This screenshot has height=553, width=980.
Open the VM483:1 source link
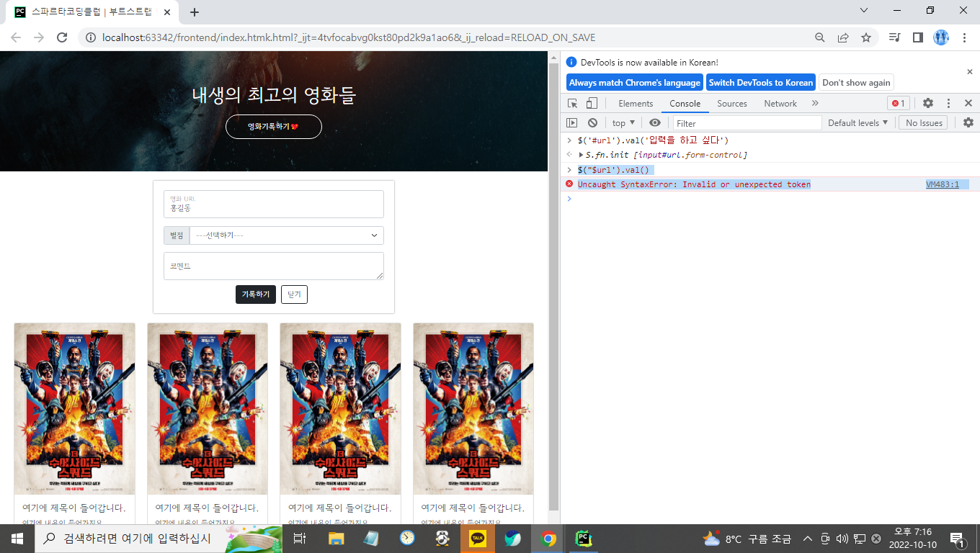click(943, 185)
